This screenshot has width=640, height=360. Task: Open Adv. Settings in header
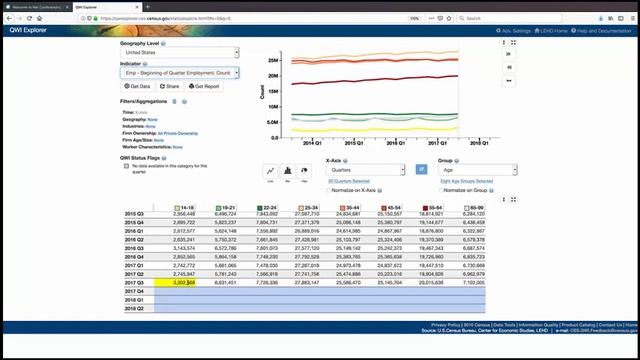coord(513,31)
